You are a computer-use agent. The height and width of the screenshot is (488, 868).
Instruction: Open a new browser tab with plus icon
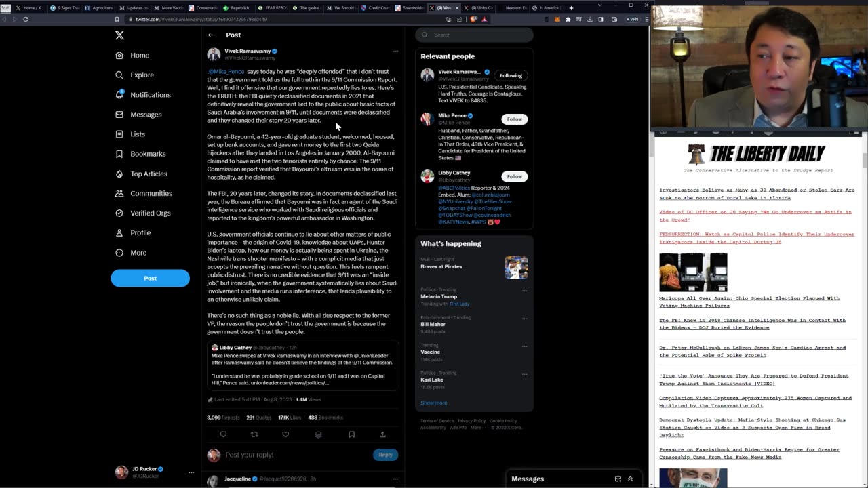pos(571,8)
